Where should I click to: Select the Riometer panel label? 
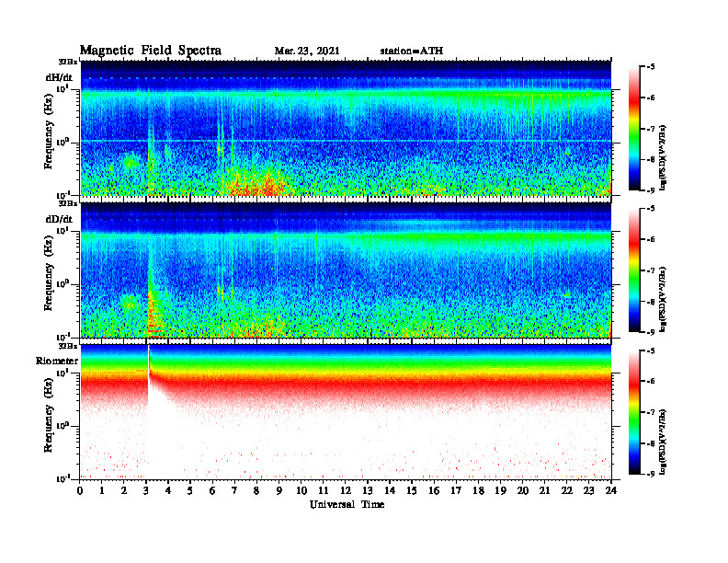[57, 361]
